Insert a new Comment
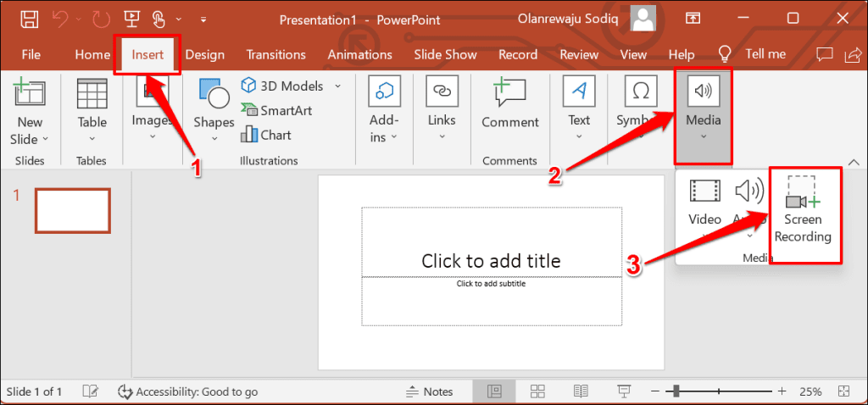 click(509, 103)
